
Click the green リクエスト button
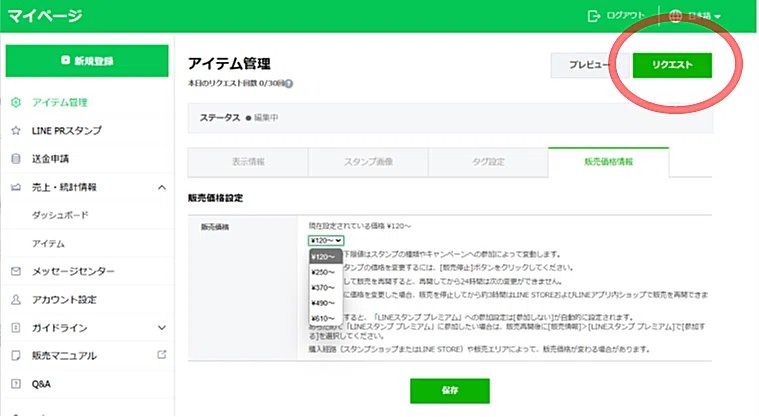point(672,65)
